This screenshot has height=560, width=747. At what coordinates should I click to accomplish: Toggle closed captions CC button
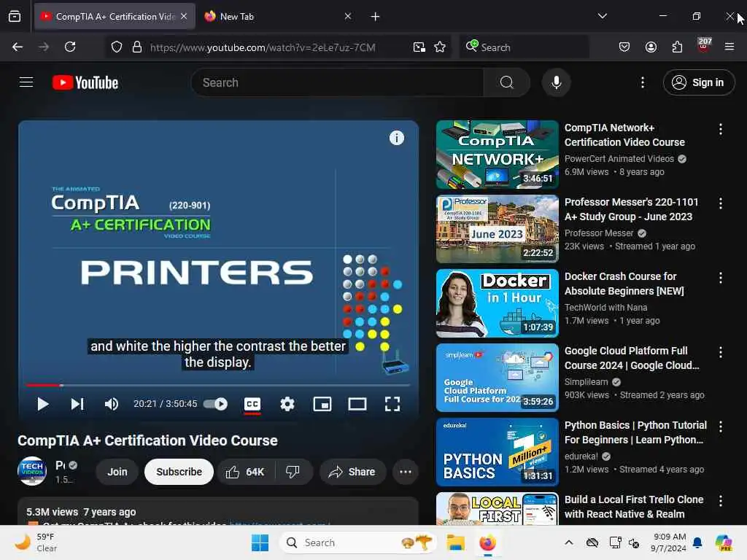click(x=252, y=404)
